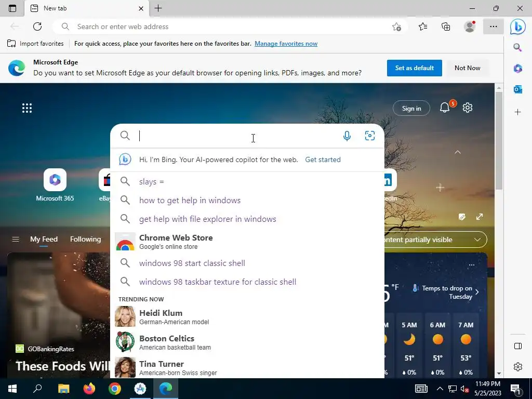Viewport: 532px width, 399px height.
Task: Collapse quick links chevron up
Action: point(458,152)
